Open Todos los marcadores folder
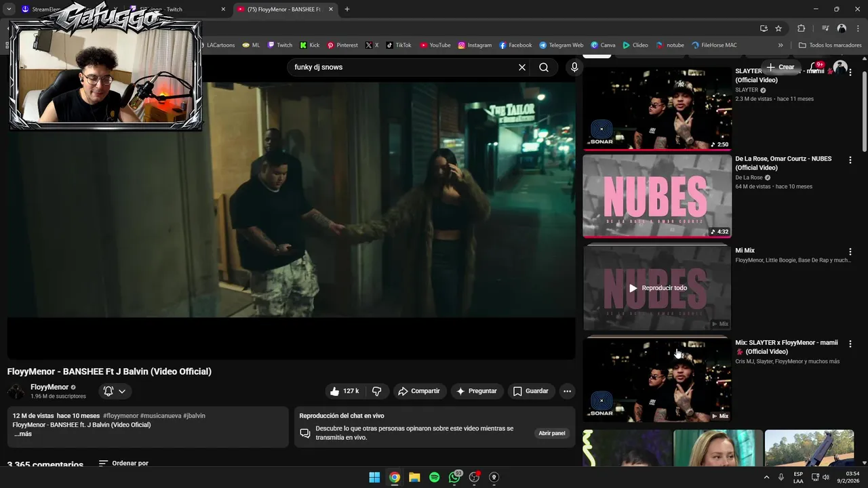 pyautogui.click(x=830, y=45)
